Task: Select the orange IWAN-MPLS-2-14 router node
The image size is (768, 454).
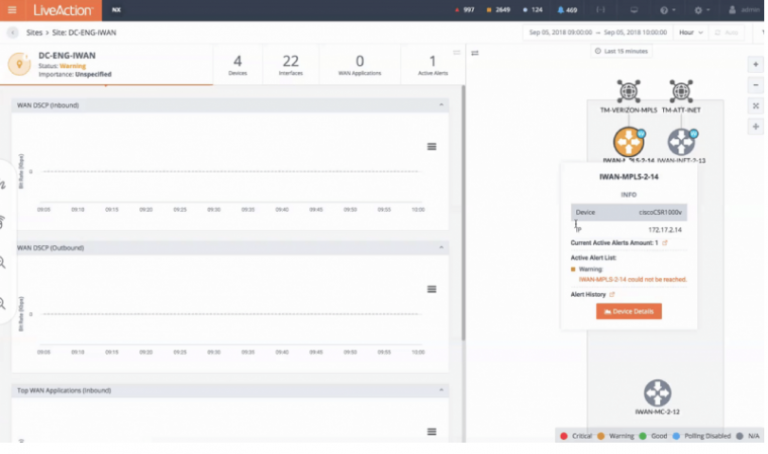Action: pos(629,142)
